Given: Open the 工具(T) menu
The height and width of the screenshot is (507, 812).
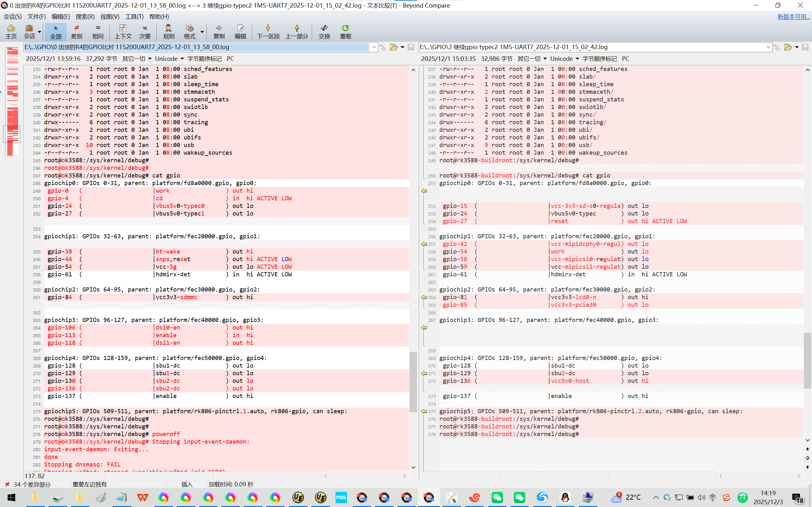Looking at the screenshot, I should click(x=134, y=16).
